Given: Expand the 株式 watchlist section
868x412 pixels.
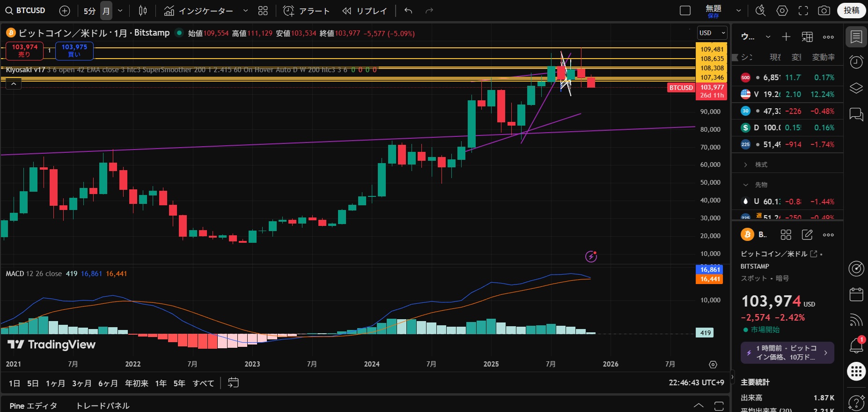Looking at the screenshot, I should (746, 165).
